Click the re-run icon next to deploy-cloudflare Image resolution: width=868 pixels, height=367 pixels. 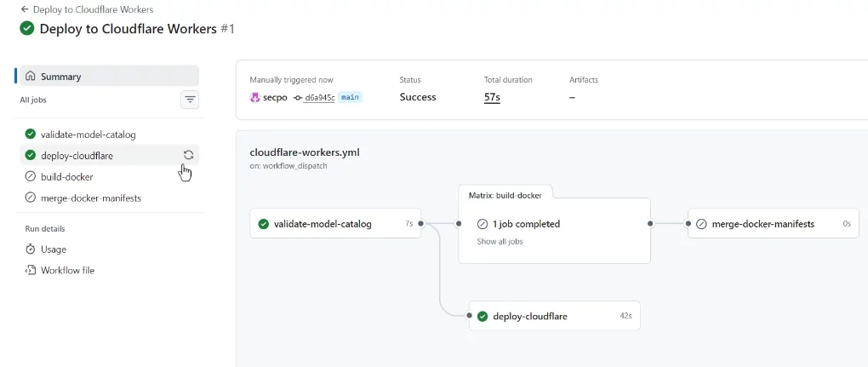click(x=189, y=155)
